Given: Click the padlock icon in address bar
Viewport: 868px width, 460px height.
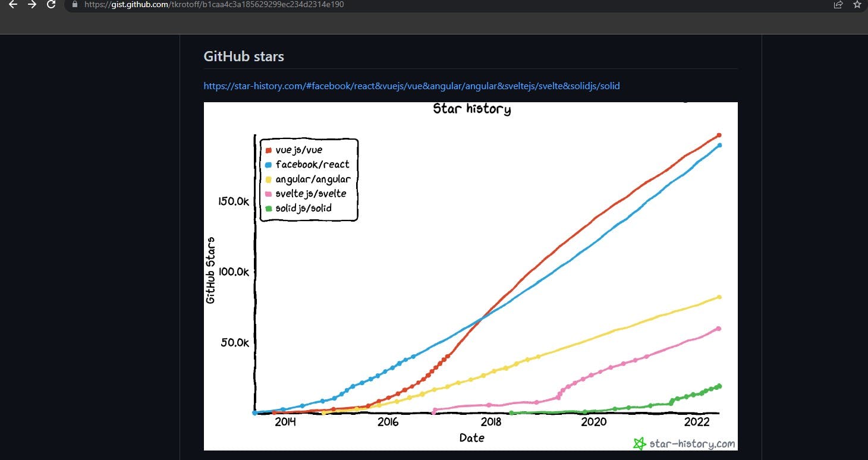Looking at the screenshot, I should pyautogui.click(x=74, y=4).
